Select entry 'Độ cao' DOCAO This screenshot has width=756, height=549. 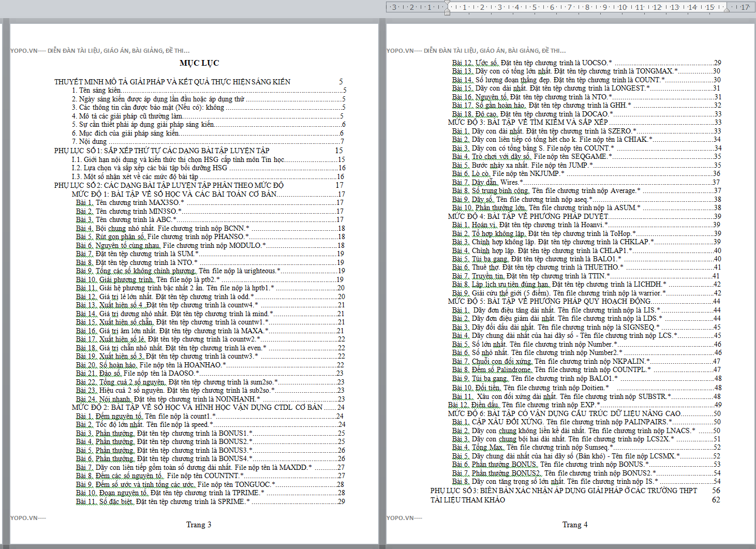tap(586, 114)
